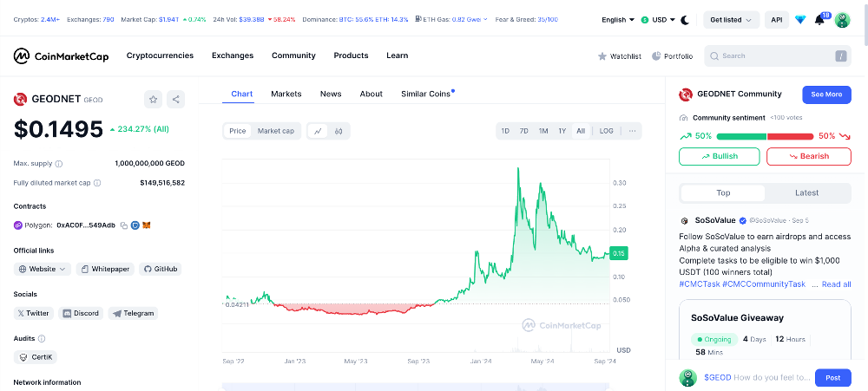Switch to News tab
This screenshot has height=391, width=868.
331,94
